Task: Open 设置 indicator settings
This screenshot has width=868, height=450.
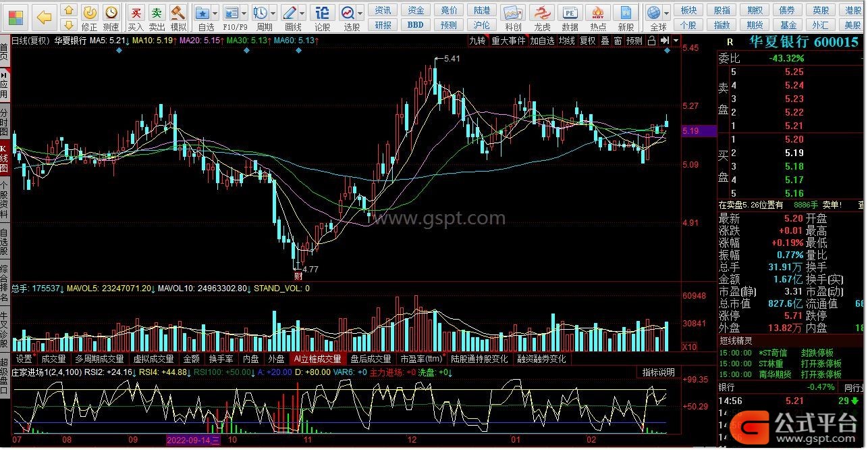Action: (x=24, y=359)
